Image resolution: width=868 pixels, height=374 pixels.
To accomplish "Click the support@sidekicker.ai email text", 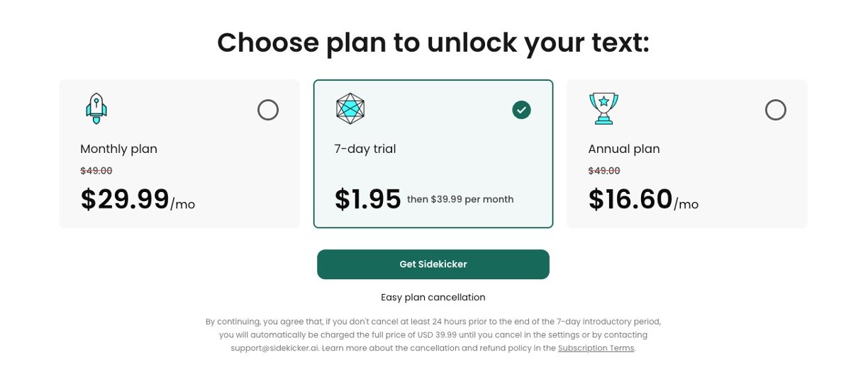I will pyautogui.click(x=275, y=348).
